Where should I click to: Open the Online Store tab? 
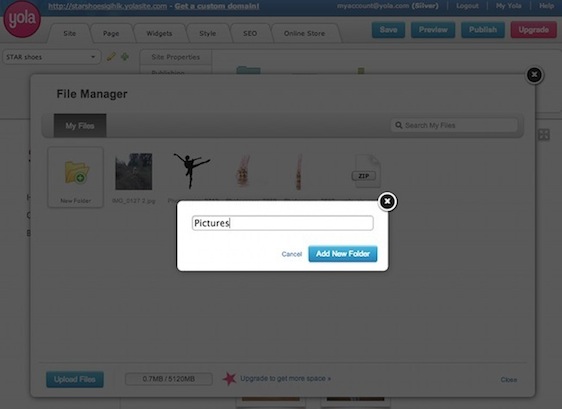pyautogui.click(x=304, y=34)
